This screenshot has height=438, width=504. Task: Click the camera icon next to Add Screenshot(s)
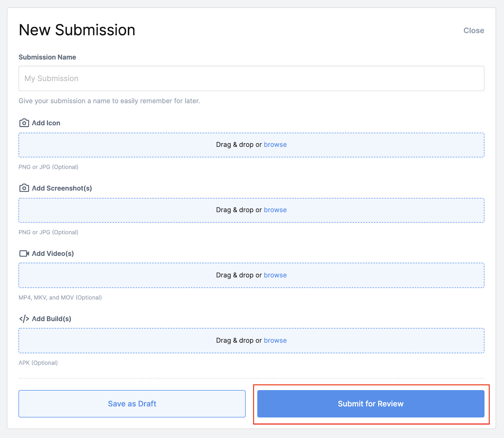point(24,188)
